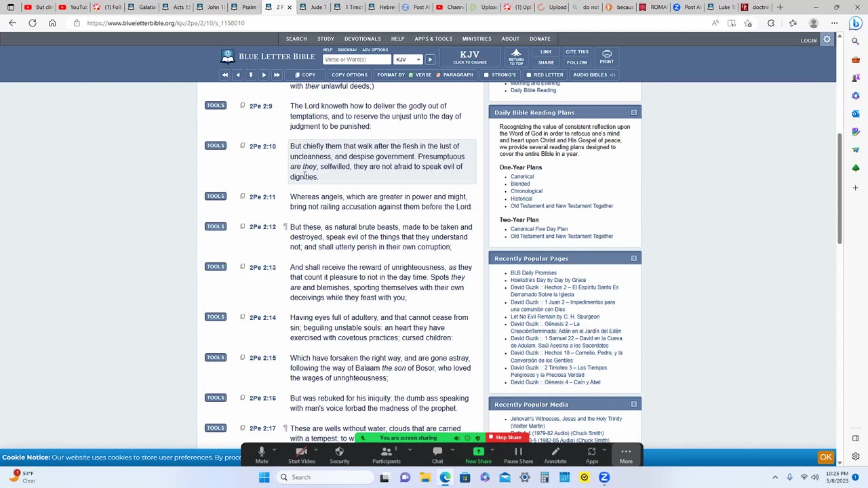Expand New Share options arrow in Zoom
Viewport: 868px width, 488px height.
[492, 450]
